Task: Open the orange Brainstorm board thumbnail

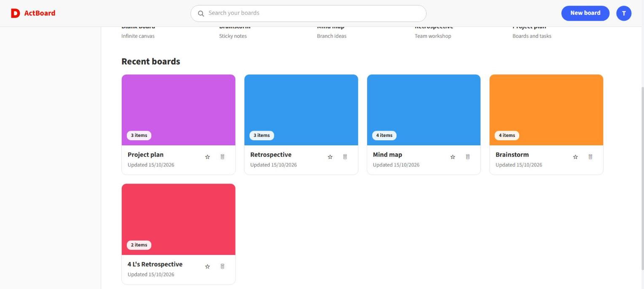Action: [x=546, y=110]
